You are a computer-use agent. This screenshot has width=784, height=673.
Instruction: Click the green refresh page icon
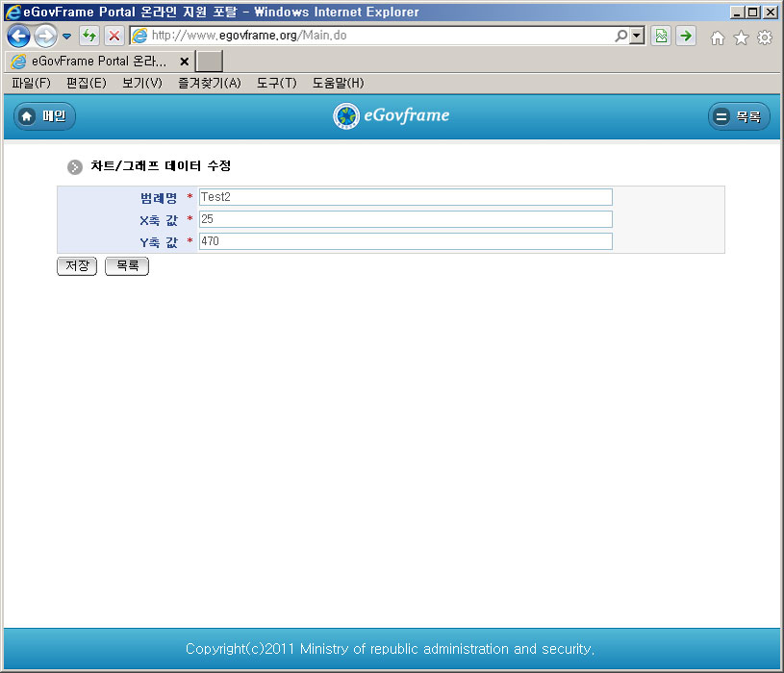89,37
